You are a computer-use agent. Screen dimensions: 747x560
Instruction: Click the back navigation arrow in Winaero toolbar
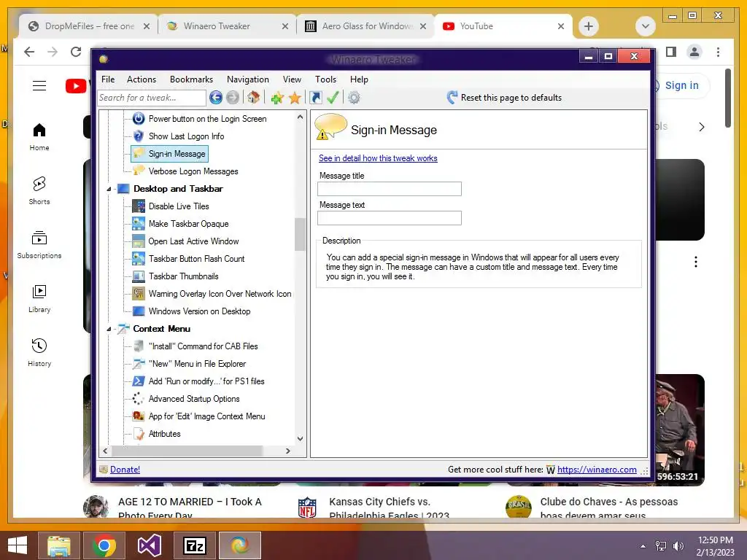point(216,98)
